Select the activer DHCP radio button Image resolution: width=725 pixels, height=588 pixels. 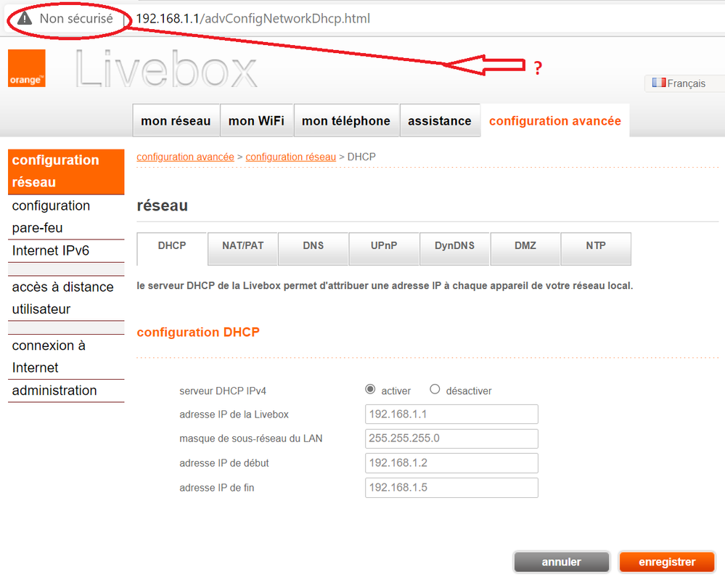tap(370, 389)
